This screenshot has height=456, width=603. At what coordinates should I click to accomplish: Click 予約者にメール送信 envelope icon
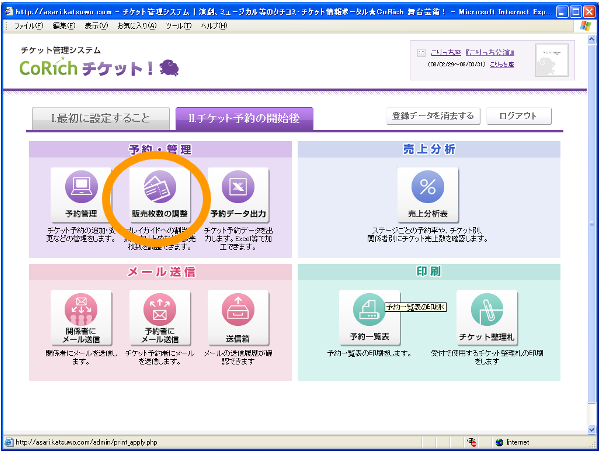point(159,309)
